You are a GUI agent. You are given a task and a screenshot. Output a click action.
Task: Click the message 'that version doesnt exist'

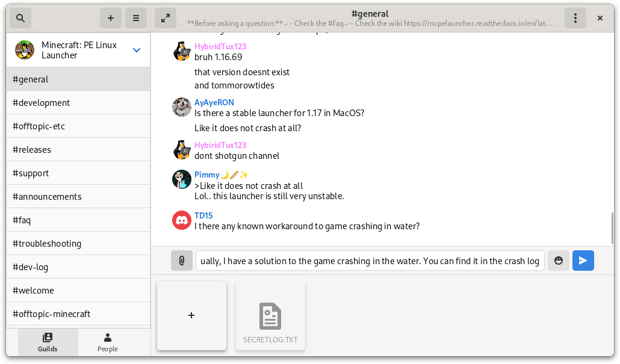tap(242, 72)
